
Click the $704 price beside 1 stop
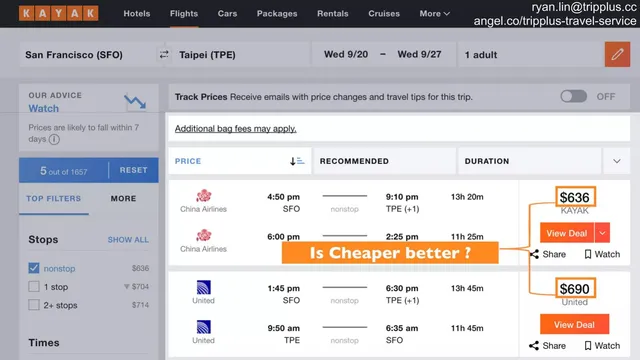[140, 287]
